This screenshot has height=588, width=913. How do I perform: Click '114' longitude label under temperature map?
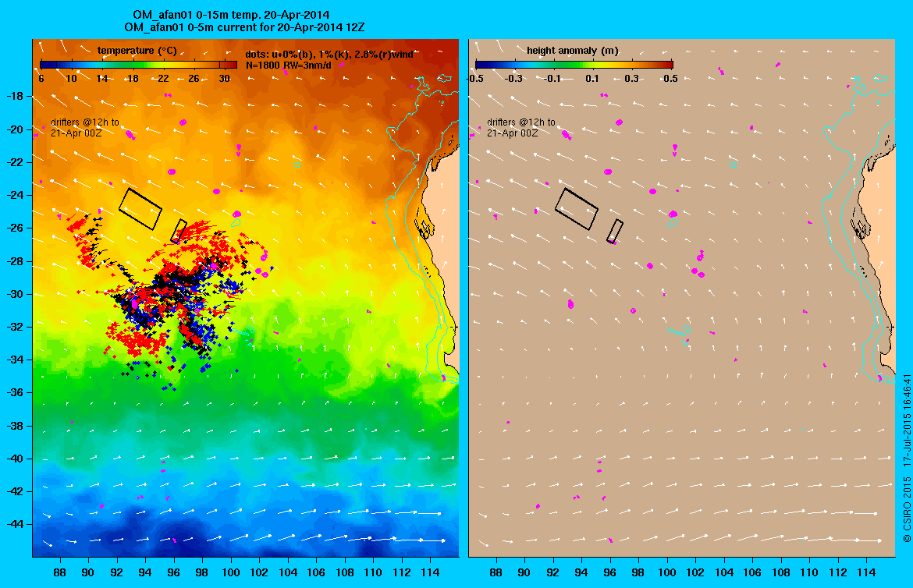[430, 572]
